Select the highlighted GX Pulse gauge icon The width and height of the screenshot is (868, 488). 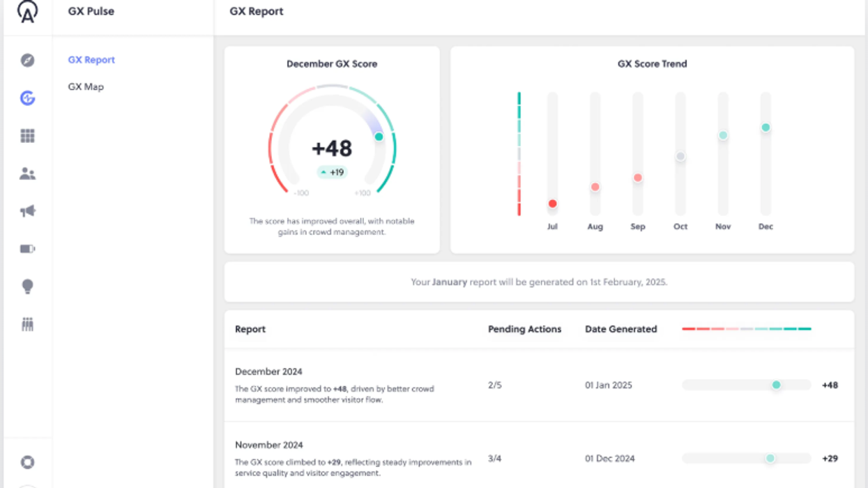26,98
